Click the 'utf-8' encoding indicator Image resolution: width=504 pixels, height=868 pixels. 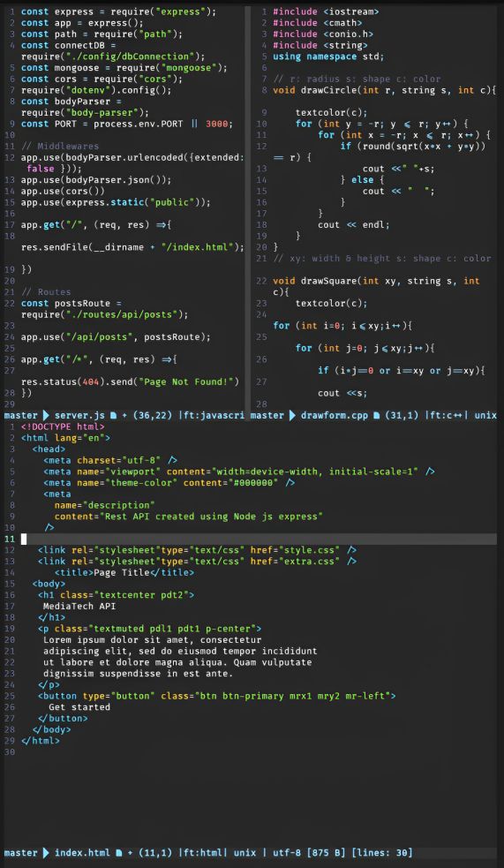tap(287, 852)
